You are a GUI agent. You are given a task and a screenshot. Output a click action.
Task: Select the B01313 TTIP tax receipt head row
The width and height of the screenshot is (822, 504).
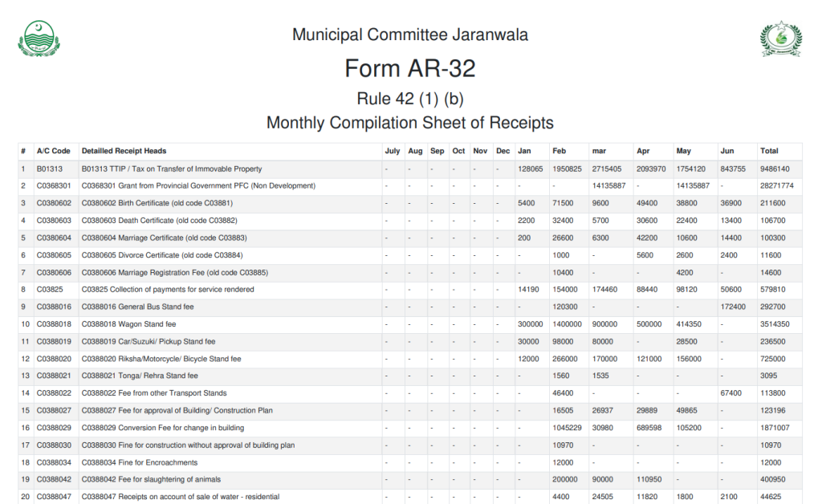(x=172, y=169)
